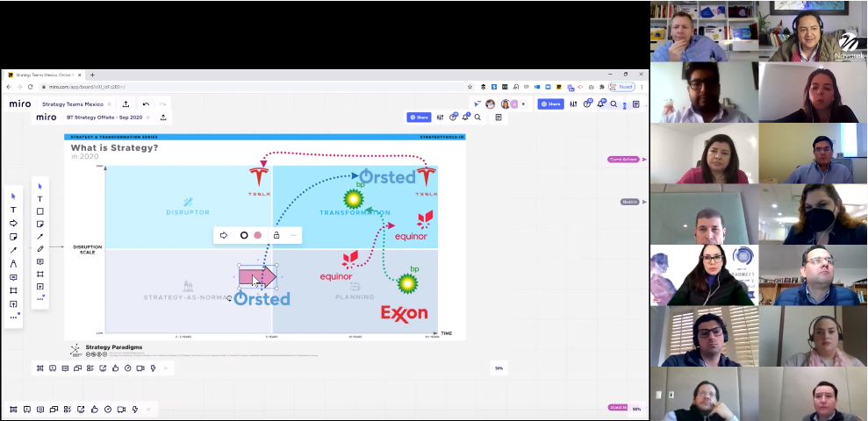Viewport: 868px width, 421px height.
Task: Undo the last board action
Action: [x=146, y=104]
